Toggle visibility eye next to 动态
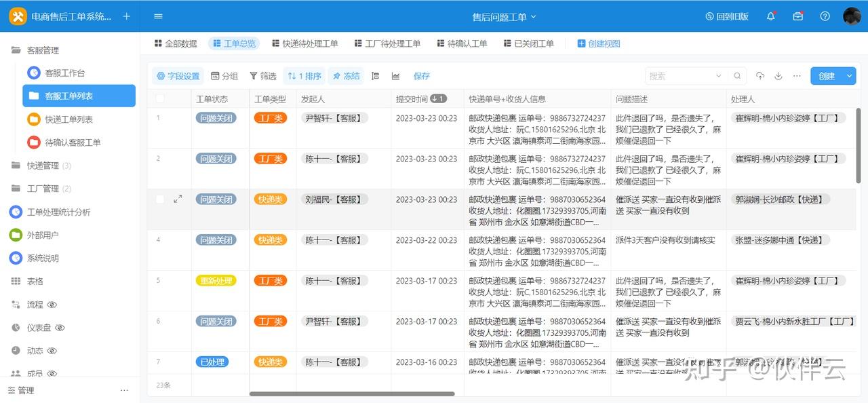This screenshot has height=403, width=868. [x=52, y=351]
